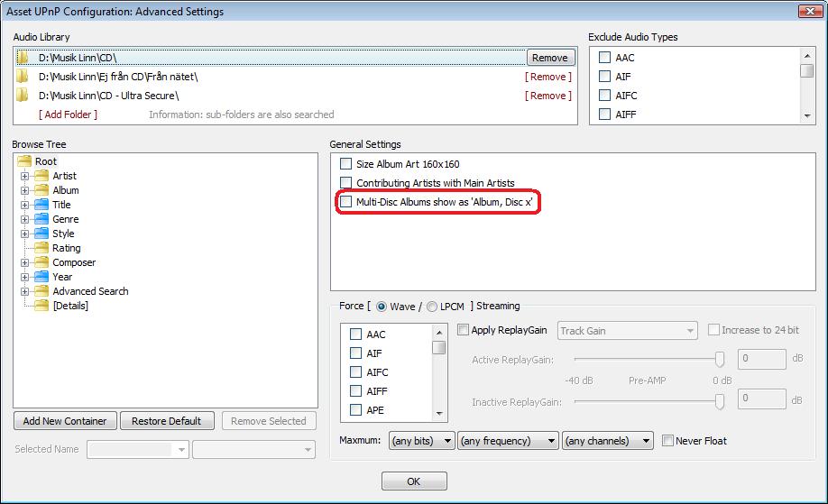The height and width of the screenshot is (504, 828).
Task: Exclude AAC audio type checkbox
Action: (x=604, y=57)
